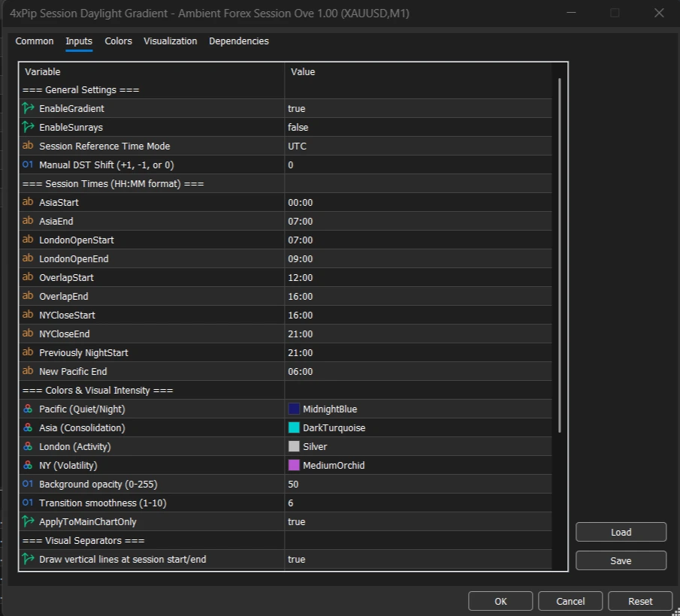Toggle the ApplyToMainChartOnly true value
680x616 pixels.
pyautogui.click(x=296, y=521)
